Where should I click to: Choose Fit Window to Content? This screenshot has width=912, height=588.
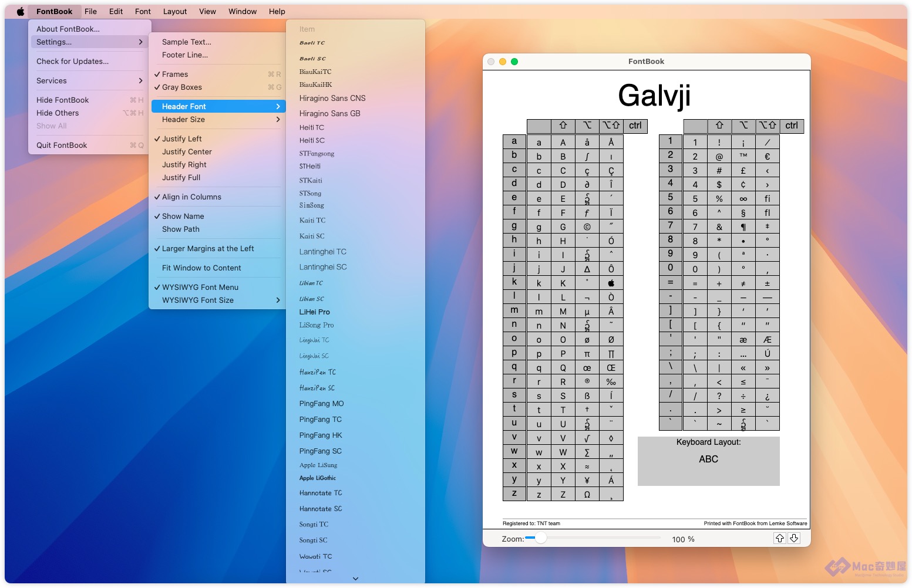[217, 268]
